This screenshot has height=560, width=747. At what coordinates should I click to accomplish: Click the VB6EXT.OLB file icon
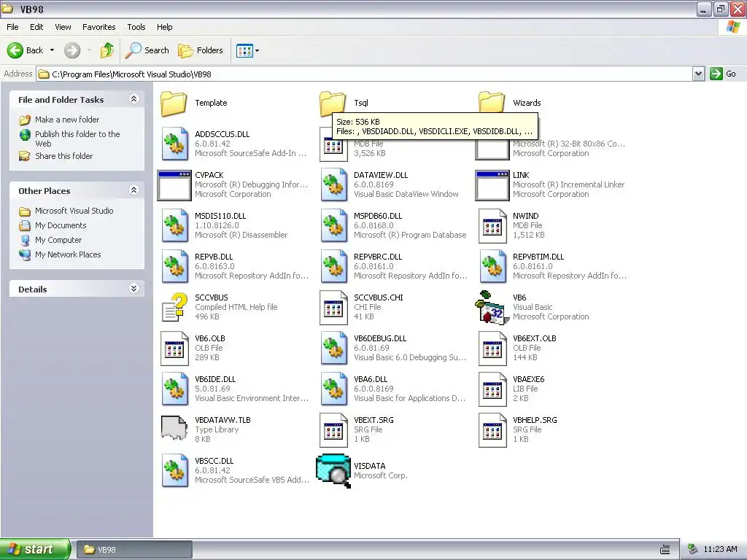coord(492,349)
